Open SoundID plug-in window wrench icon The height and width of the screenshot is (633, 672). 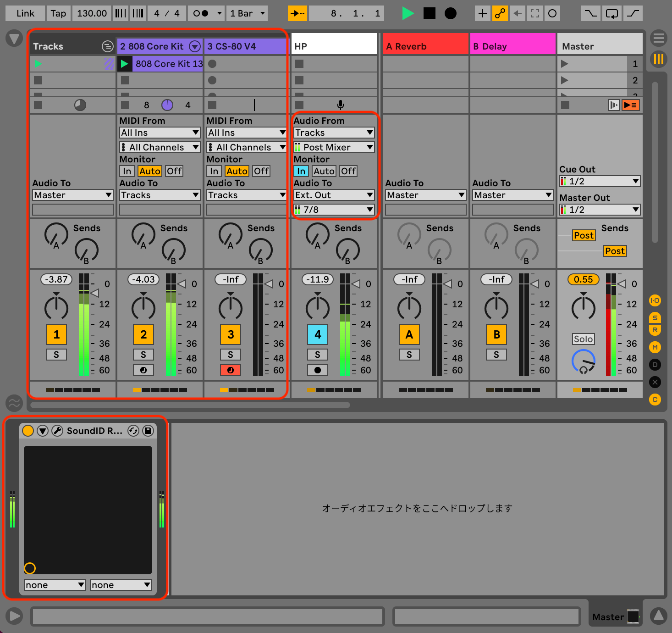(x=57, y=431)
